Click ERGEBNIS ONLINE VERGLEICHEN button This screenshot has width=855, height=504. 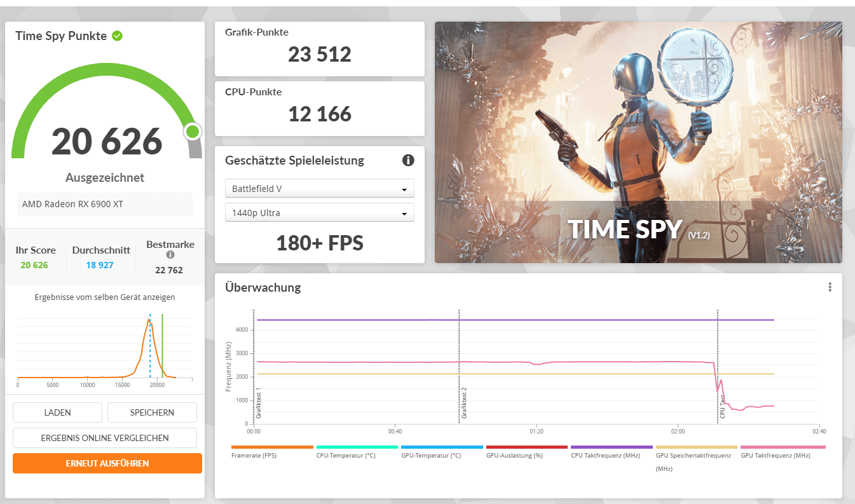pyautogui.click(x=105, y=438)
